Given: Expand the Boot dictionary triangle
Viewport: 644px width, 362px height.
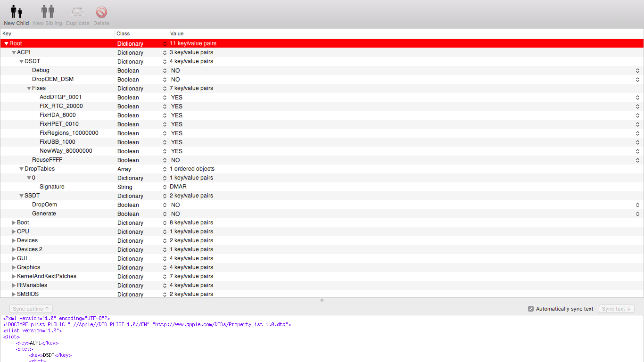Looking at the screenshot, I should [14, 222].
